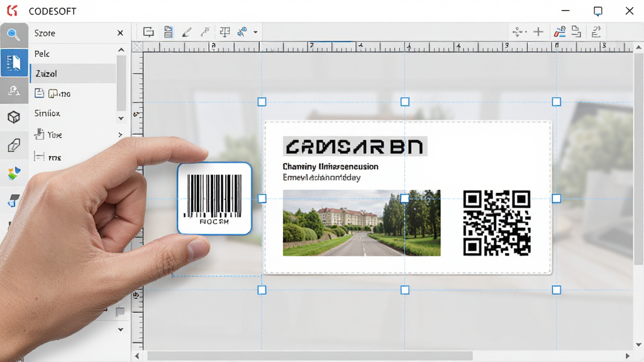This screenshot has height=362, width=644.
Task: Click the ruler-style icon in the rns row
Action: pos(39,156)
